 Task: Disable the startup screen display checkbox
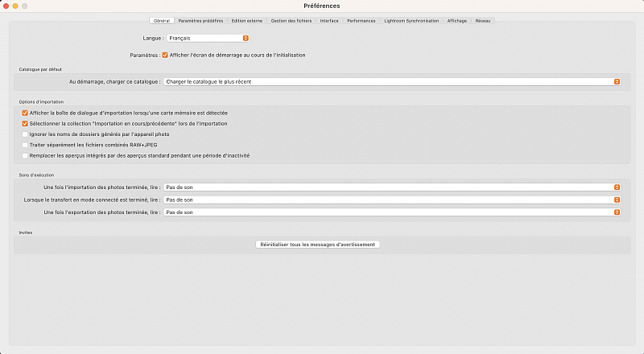tap(165, 55)
